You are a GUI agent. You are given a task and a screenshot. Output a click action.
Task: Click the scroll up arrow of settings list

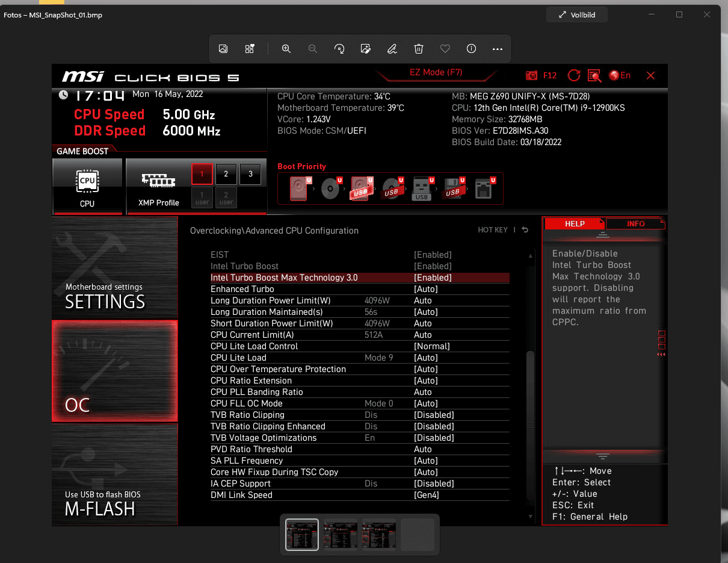(530, 256)
